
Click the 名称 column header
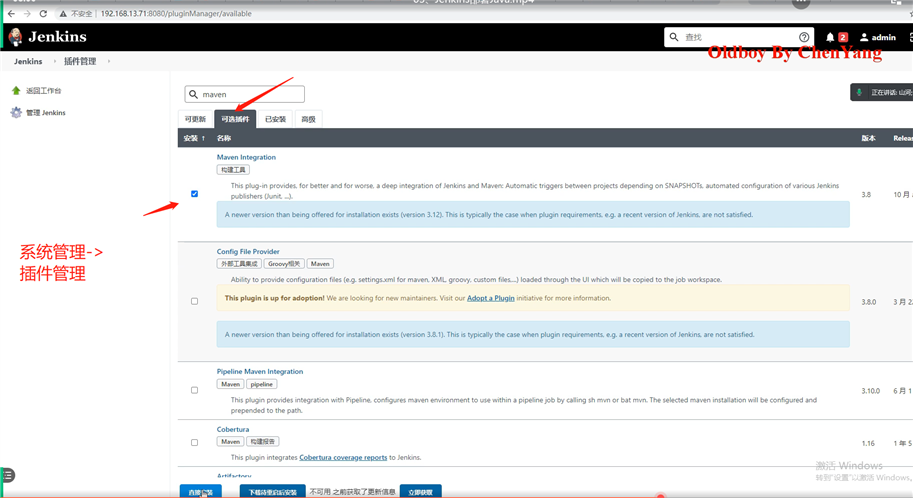(x=224, y=138)
